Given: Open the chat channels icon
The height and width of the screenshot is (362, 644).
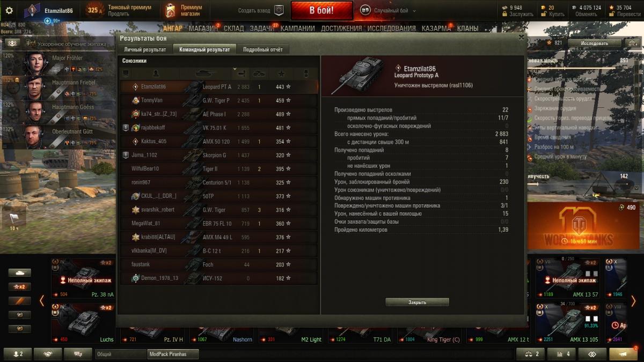Looking at the screenshot, I should [x=78, y=354].
